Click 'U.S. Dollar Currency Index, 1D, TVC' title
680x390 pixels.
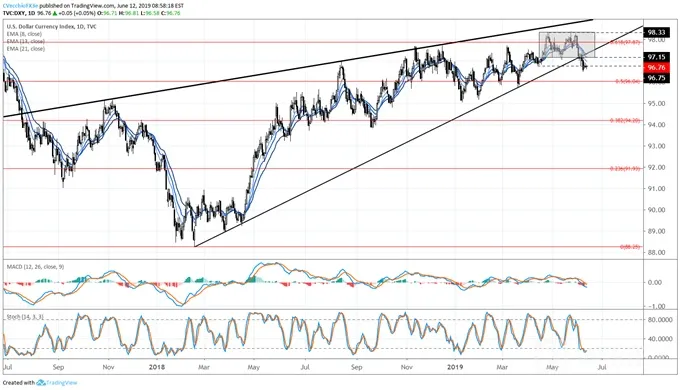(52, 26)
